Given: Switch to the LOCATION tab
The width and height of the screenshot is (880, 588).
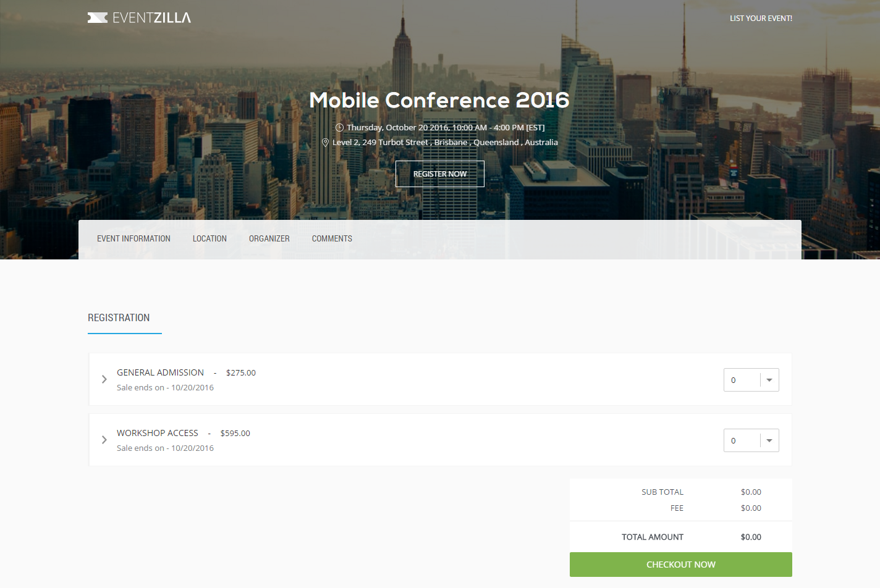Looking at the screenshot, I should 209,238.
